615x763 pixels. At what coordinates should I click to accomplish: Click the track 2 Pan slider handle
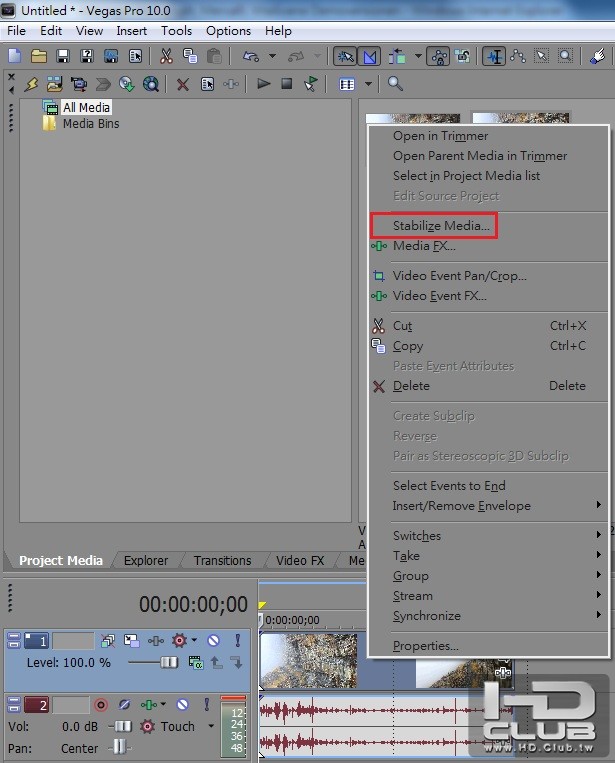tap(119, 746)
